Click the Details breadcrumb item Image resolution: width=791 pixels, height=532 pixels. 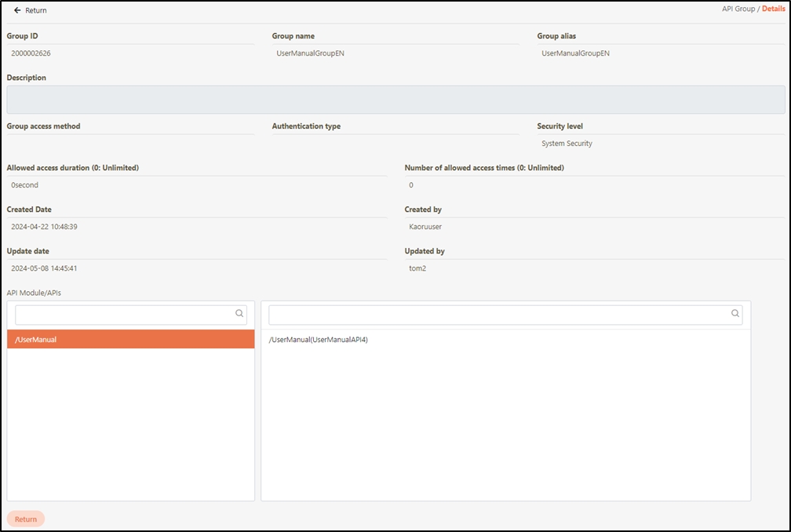tap(773, 9)
